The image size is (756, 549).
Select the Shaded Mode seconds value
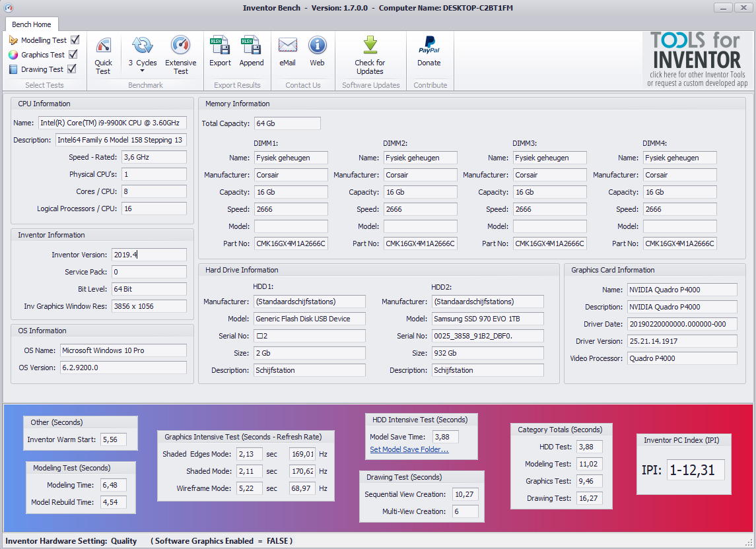(250, 471)
